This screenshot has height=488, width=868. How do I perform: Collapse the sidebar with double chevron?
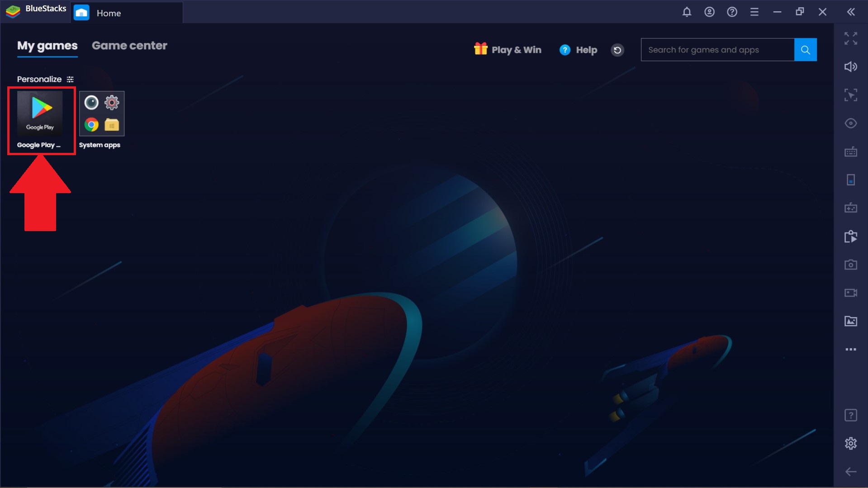click(x=851, y=12)
